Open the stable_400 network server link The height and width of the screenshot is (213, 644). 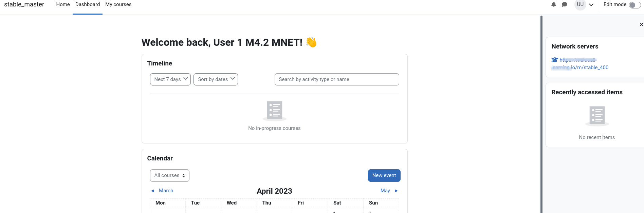[580, 64]
